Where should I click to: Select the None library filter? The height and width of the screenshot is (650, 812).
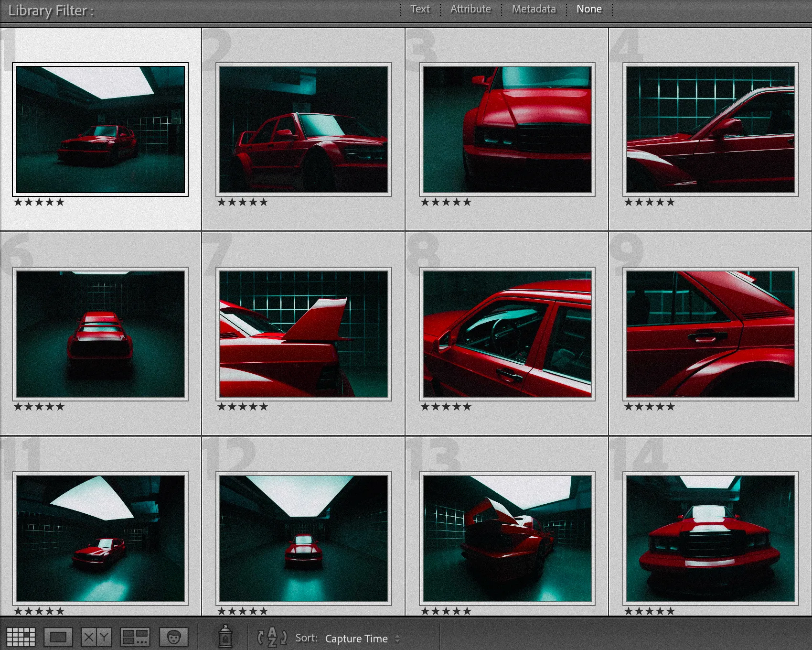[589, 9]
